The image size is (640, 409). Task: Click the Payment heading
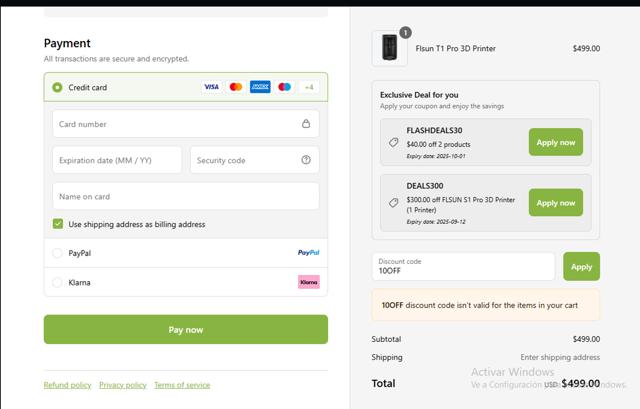tap(67, 43)
